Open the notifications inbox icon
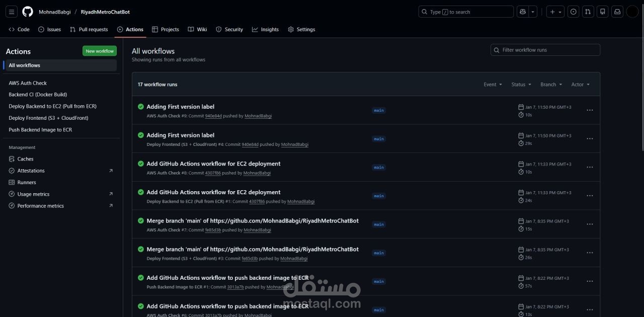The height and width of the screenshot is (317, 644). point(617,12)
